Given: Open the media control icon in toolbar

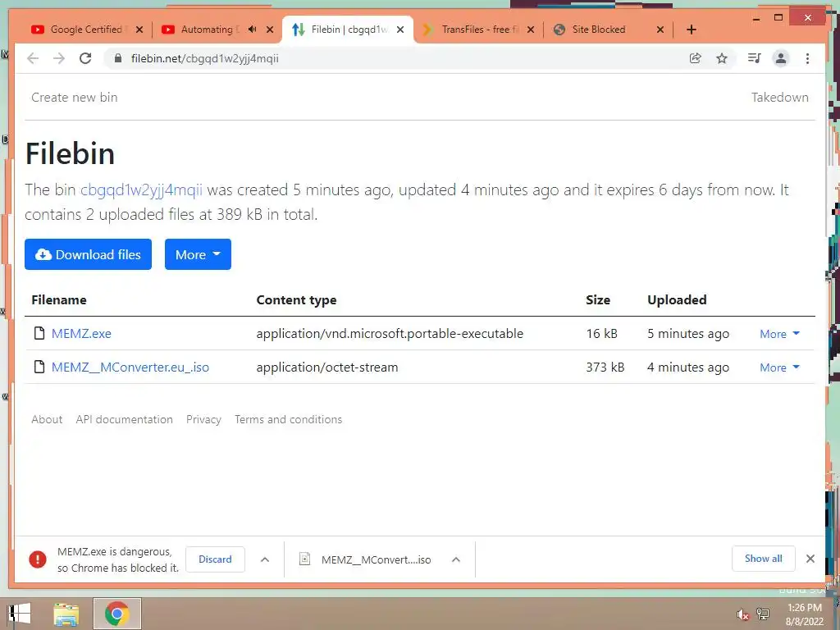Looking at the screenshot, I should (x=755, y=58).
